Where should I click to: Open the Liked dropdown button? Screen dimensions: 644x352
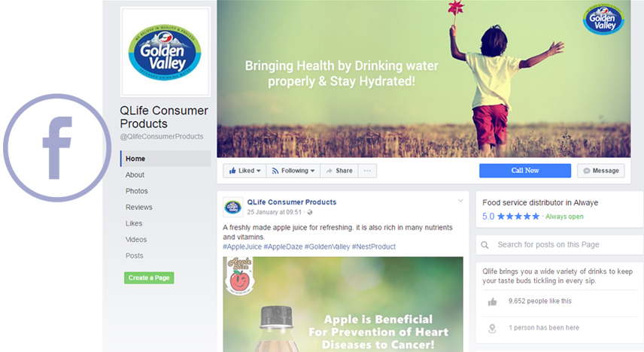tap(245, 171)
